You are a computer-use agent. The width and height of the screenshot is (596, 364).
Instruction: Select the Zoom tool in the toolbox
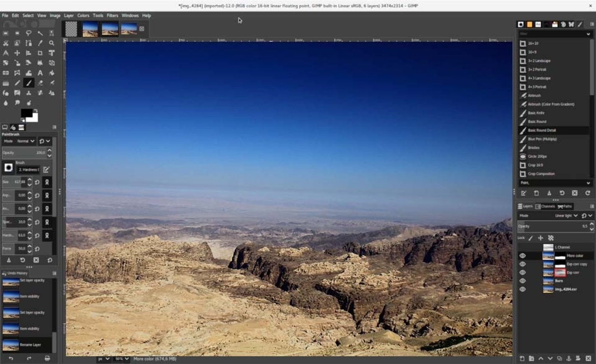[52, 43]
